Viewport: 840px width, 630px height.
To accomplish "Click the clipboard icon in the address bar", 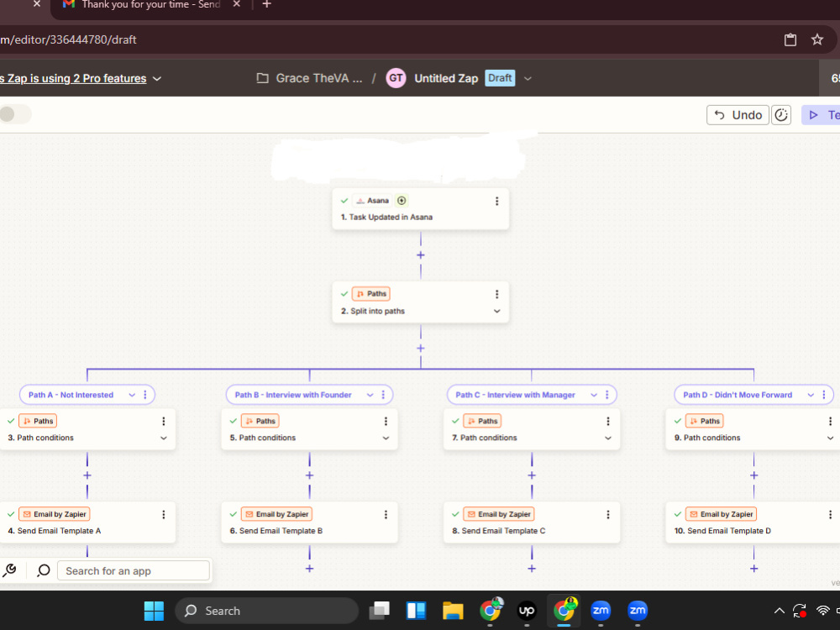I will [790, 39].
